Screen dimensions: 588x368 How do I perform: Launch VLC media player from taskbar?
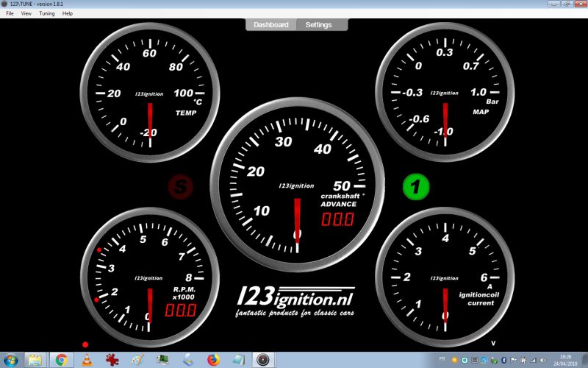coord(87,360)
